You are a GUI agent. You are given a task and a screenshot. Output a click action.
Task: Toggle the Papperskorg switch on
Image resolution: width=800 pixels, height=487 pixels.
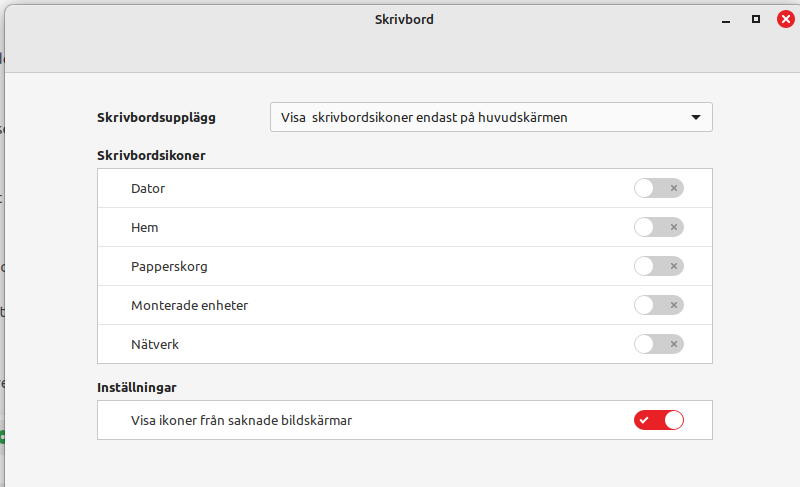pyautogui.click(x=658, y=266)
